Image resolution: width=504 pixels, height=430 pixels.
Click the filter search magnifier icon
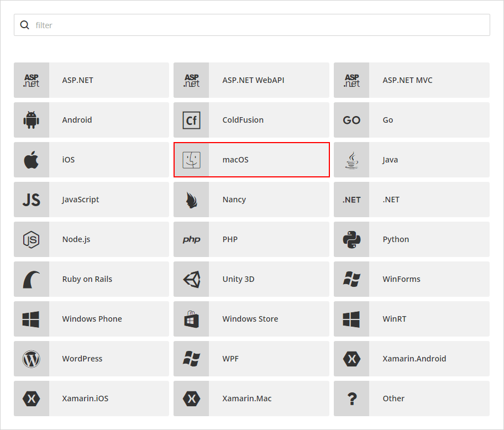[24, 25]
